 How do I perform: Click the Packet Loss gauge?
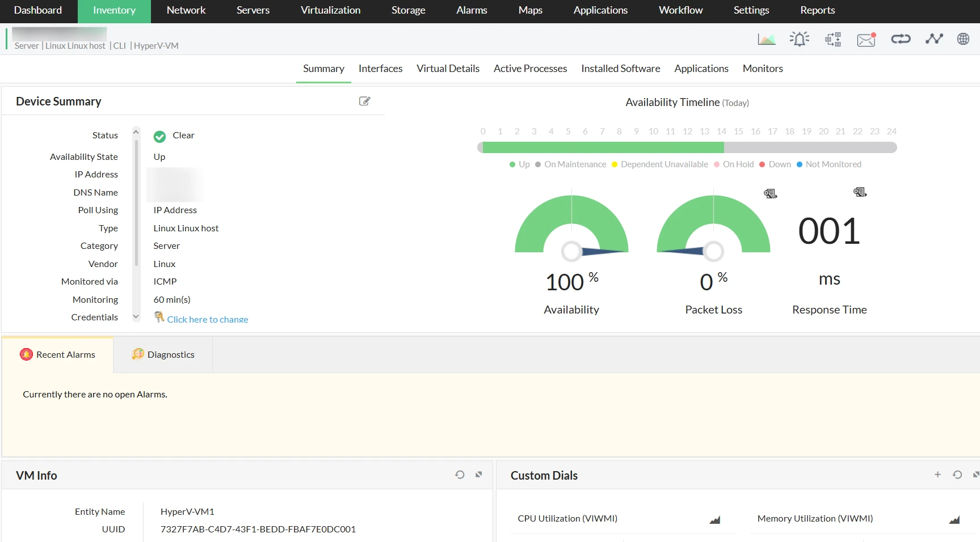click(x=713, y=225)
